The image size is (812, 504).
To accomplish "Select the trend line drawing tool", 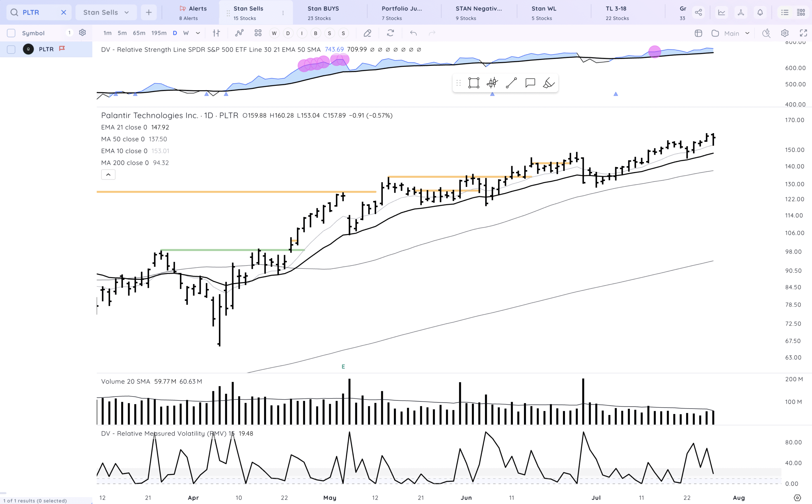I will click(511, 83).
